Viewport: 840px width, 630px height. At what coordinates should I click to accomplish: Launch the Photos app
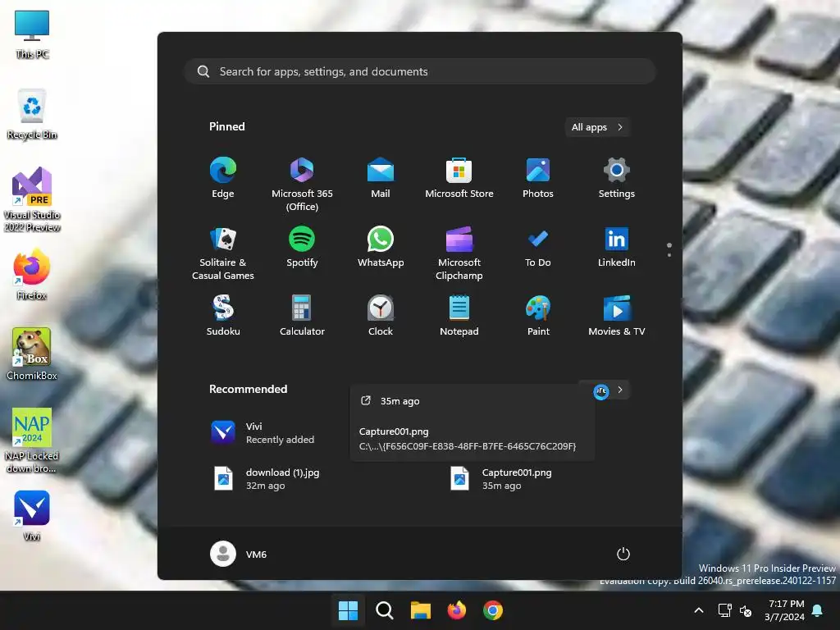coord(538,178)
